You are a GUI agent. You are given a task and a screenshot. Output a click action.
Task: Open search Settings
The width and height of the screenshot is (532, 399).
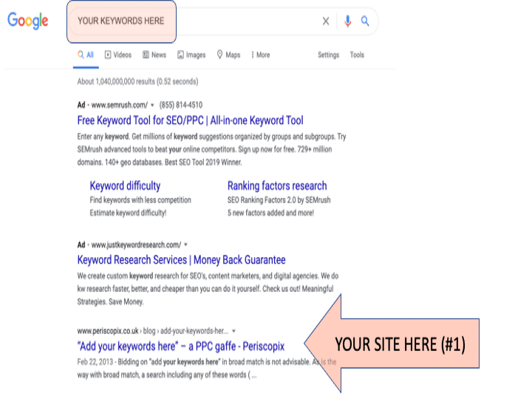pos(328,55)
